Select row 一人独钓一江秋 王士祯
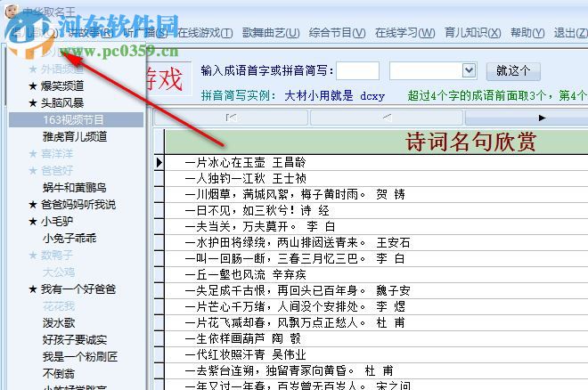 (x=377, y=178)
